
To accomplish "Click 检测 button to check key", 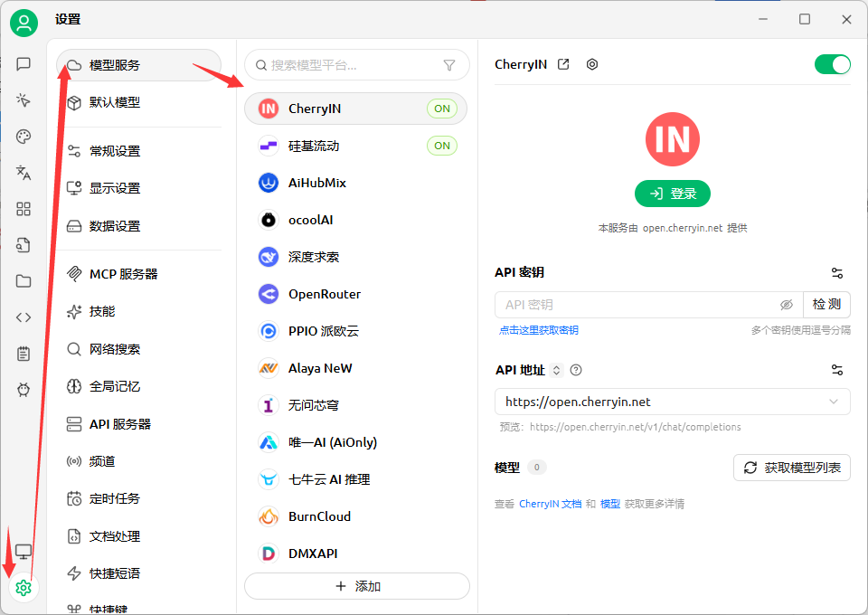I will click(x=826, y=305).
